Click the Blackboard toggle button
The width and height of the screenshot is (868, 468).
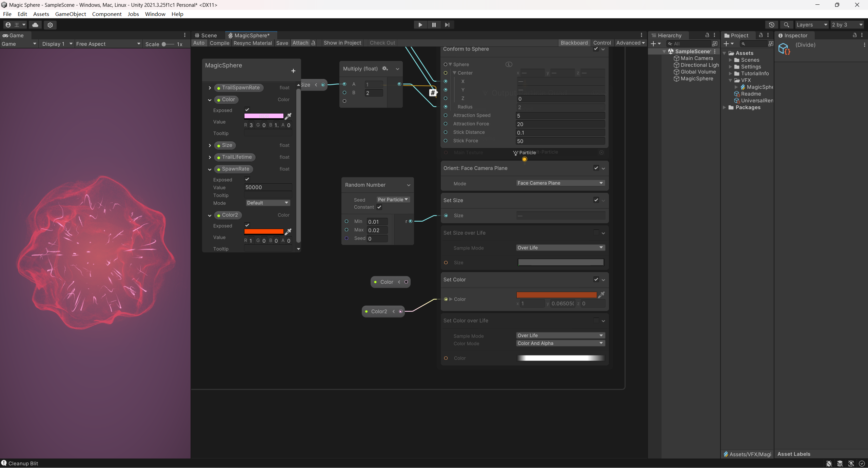pyautogui.click(x=574, y=43)
